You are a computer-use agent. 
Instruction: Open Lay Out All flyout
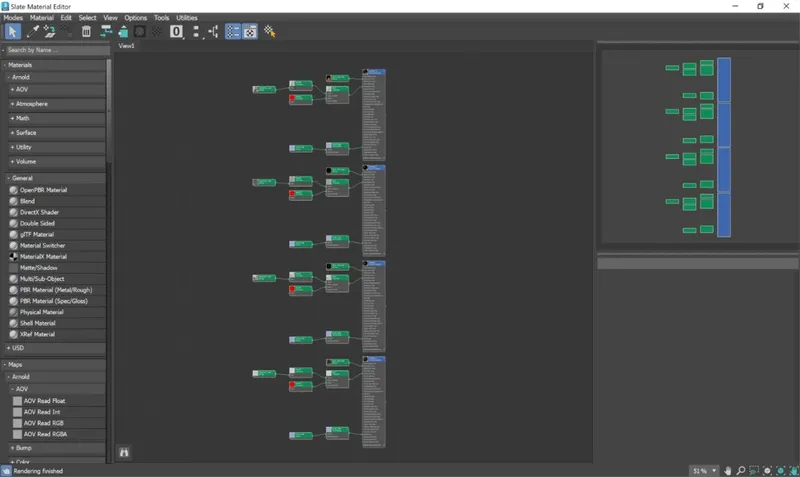(x=197, y=32)
